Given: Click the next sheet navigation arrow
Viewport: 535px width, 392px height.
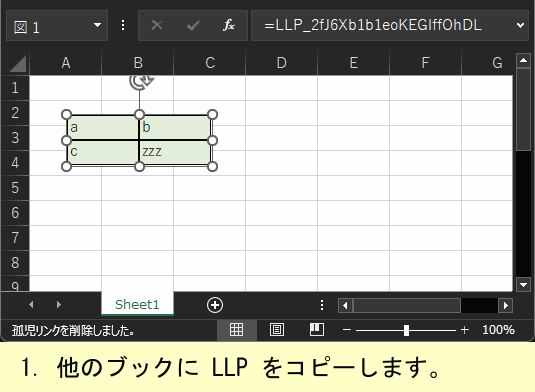Looking at the screenshot, I should point(59,304).
